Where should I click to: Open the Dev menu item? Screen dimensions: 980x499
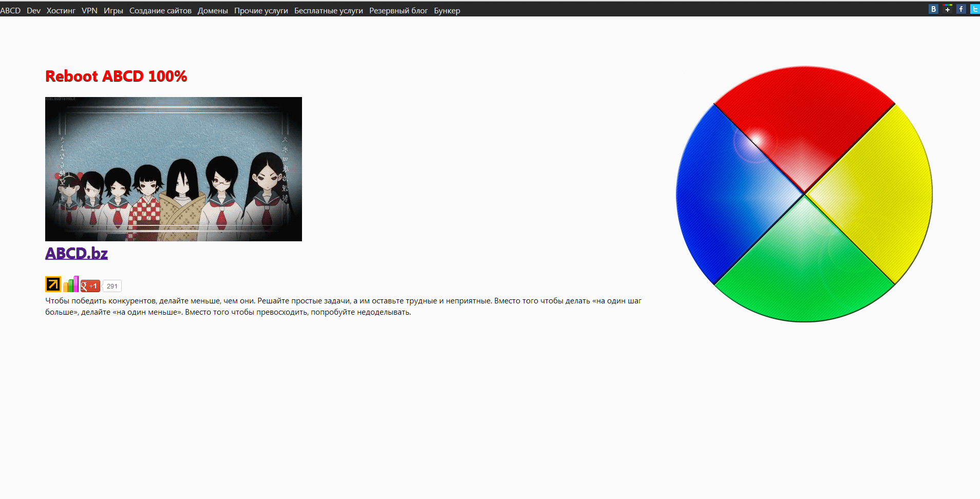[33, 11]
